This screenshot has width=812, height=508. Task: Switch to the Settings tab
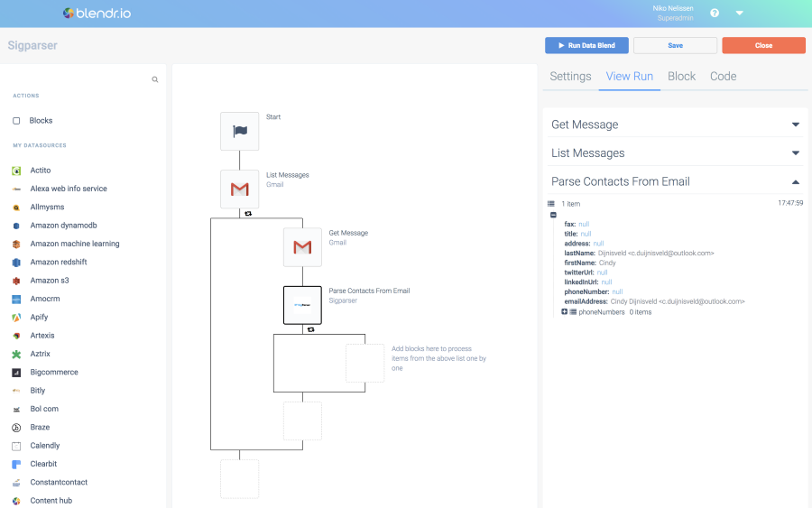click(x=570, y=77)
